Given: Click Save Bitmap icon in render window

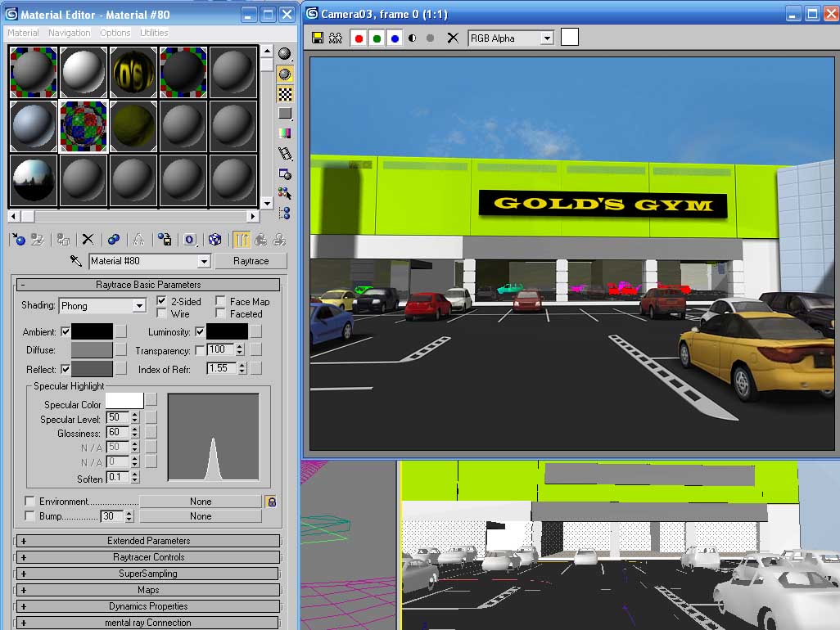Looking at the screenshot, I should 318,38.
